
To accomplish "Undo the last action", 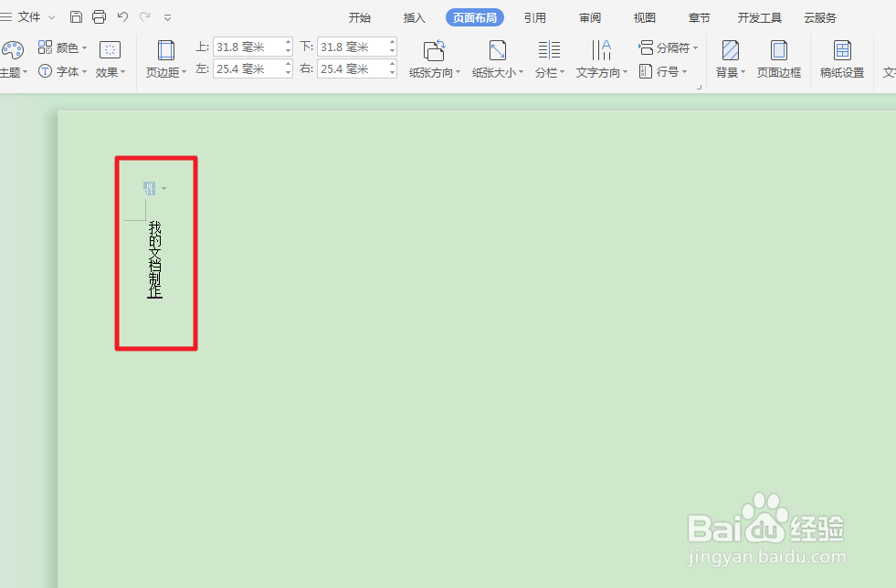I will click(121, 16).
